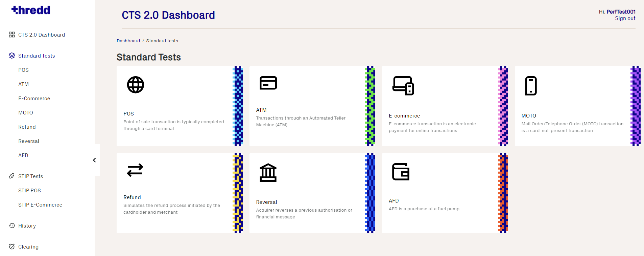
Task: Click Refund description about cardholder and merchant
Action: coord(172,209)
